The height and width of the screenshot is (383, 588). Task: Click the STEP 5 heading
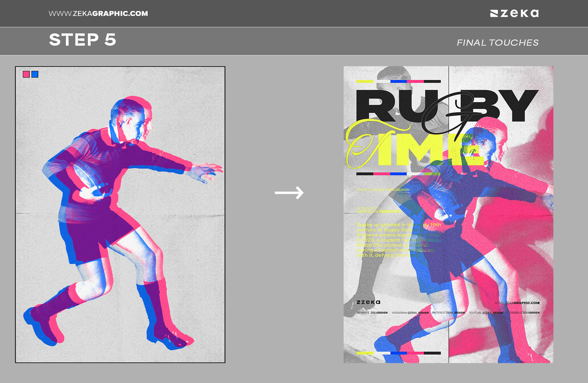click(83, 40)
